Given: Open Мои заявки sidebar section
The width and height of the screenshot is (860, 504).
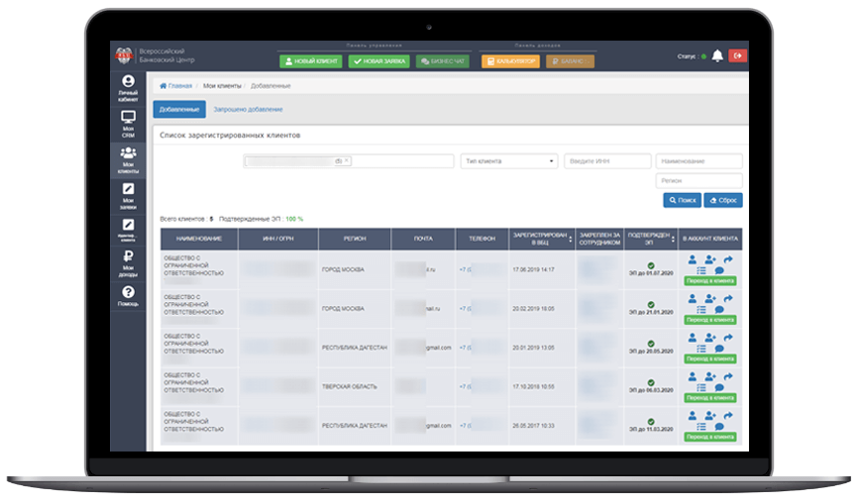Looking at the screenshot, I should pos(128,194).
